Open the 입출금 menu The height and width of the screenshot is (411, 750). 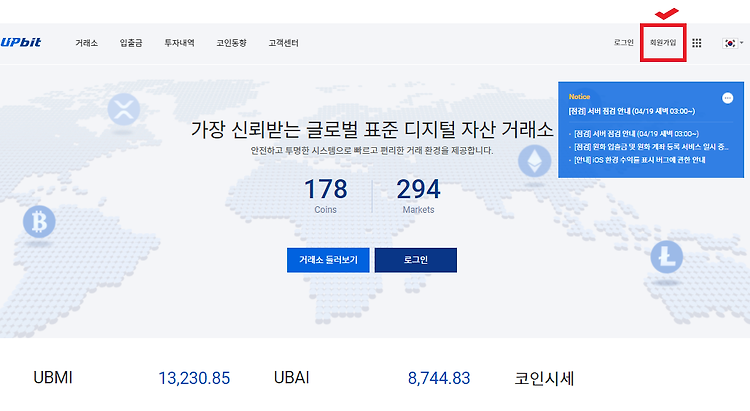click(131, 43)
